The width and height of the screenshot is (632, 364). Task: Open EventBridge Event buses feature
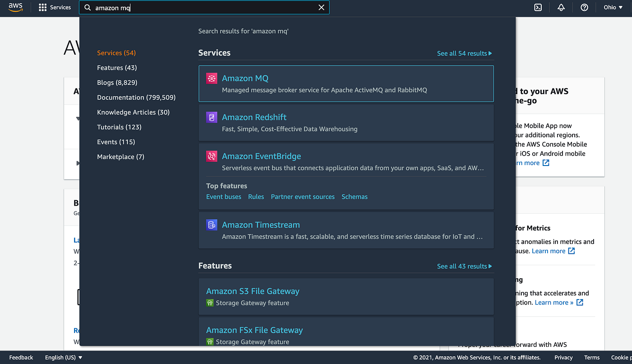223,197
